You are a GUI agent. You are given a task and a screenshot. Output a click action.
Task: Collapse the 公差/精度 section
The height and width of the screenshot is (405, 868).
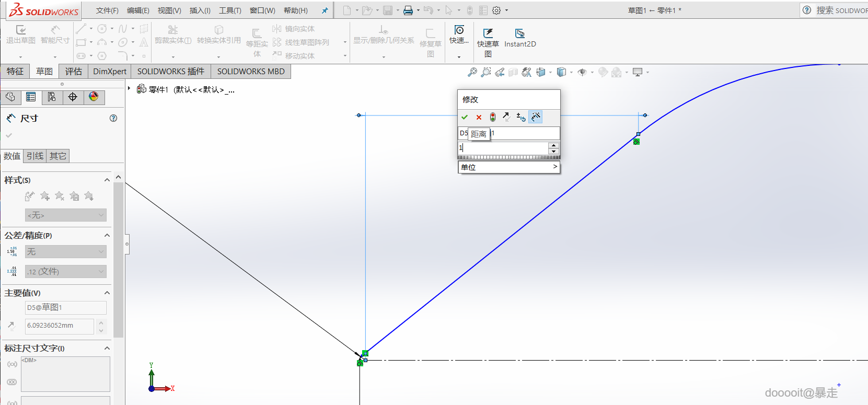[107, 236]
